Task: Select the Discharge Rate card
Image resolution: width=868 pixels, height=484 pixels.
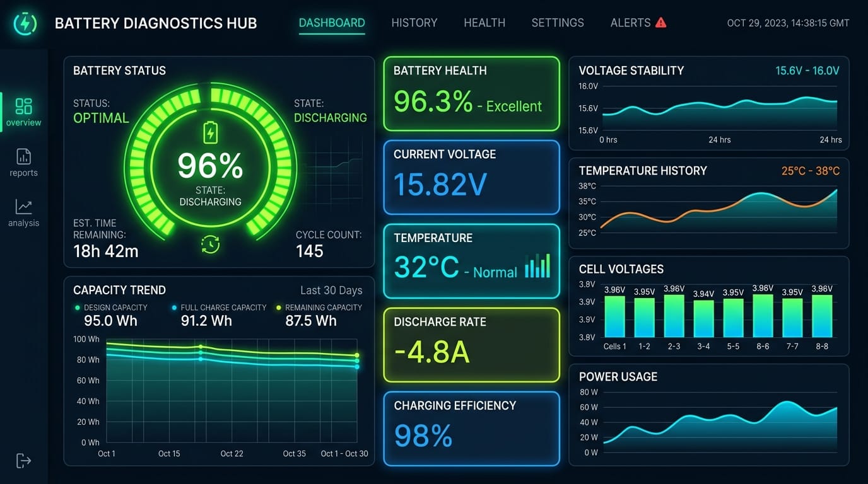Action: click(x=471, y=345)
